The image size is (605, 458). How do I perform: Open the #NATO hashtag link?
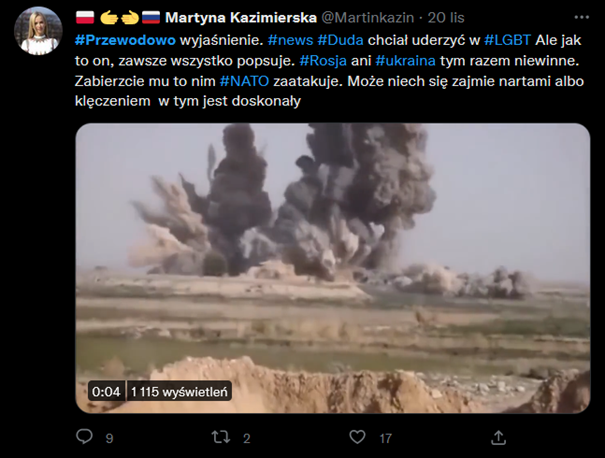tap(244, 81)
